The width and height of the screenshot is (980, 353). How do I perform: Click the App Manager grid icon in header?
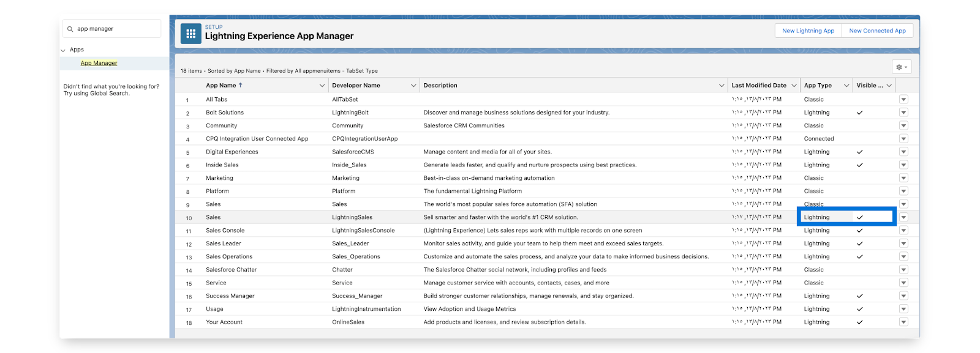coord(190,34)
